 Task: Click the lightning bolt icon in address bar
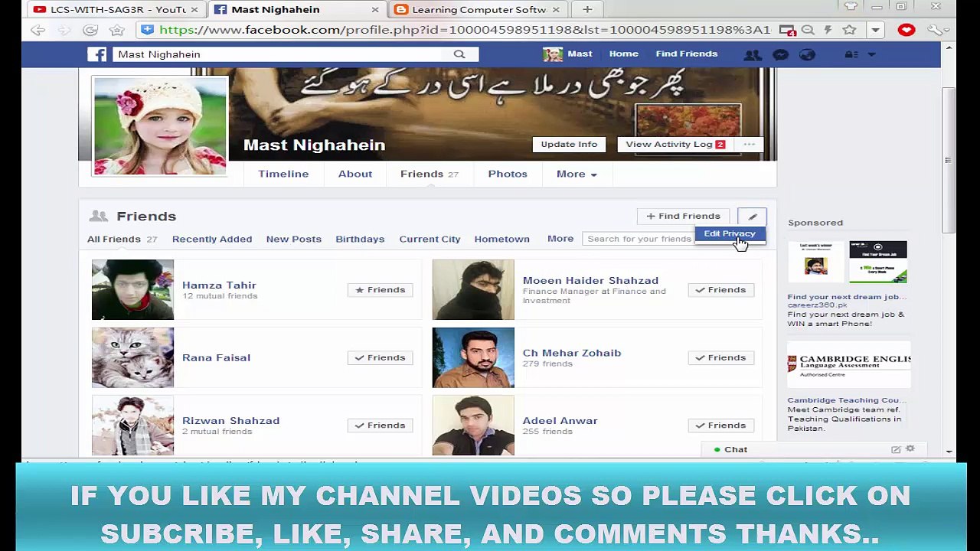[828, 31]
